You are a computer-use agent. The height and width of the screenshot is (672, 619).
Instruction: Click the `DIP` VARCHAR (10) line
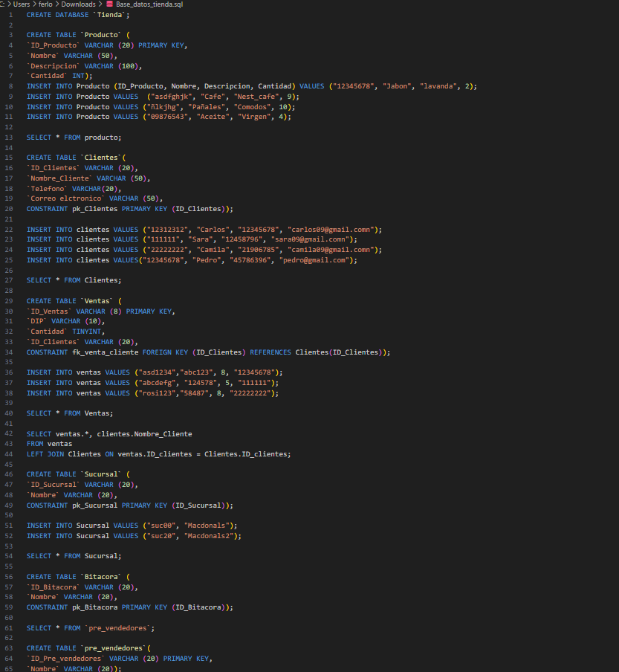point(65,321)
